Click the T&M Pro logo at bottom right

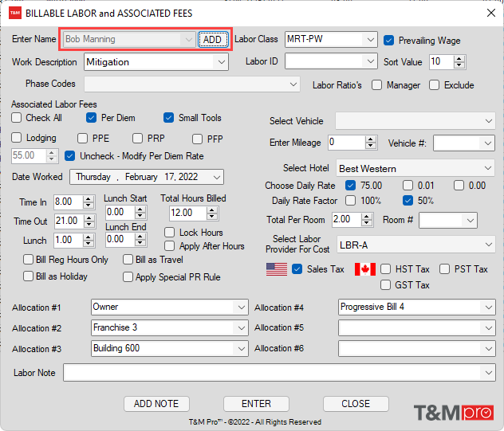(453, 412)
